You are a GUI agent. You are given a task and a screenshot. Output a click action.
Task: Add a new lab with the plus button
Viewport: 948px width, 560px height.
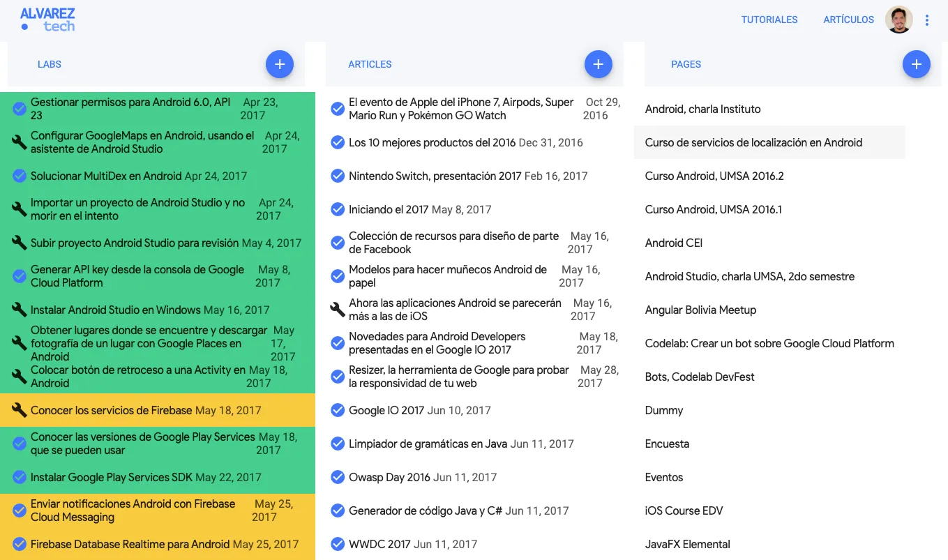coord(280,64)
